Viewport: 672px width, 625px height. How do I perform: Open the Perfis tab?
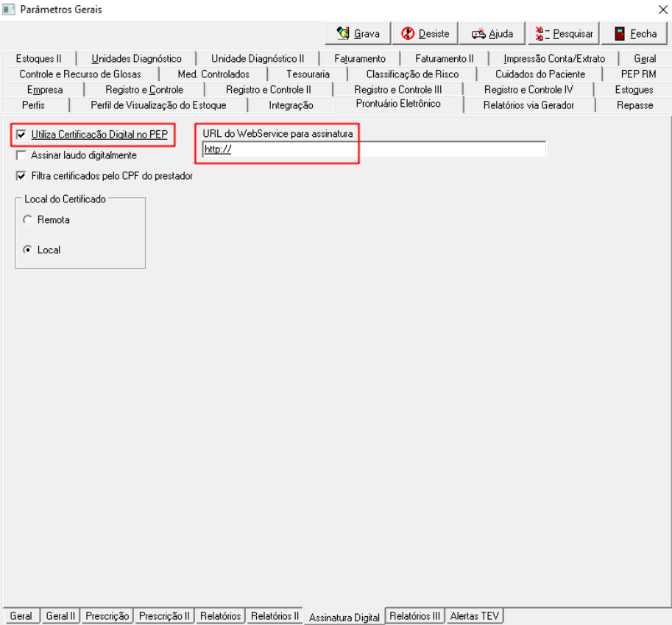point(33,105)
